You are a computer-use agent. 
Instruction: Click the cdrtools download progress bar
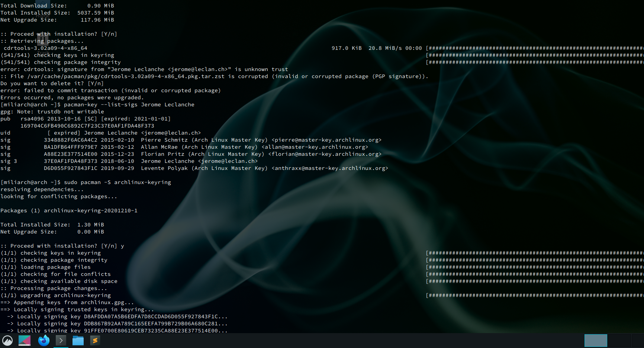coord(535,48)
